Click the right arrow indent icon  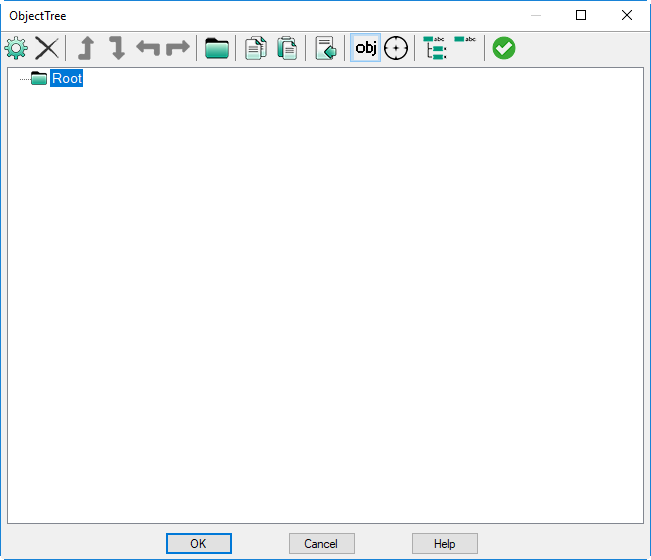178,48
